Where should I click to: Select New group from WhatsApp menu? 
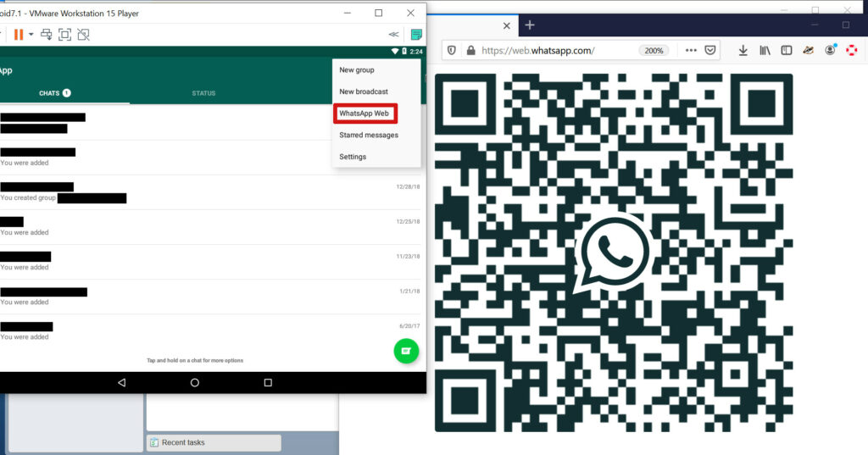click(x=357, y=69)
